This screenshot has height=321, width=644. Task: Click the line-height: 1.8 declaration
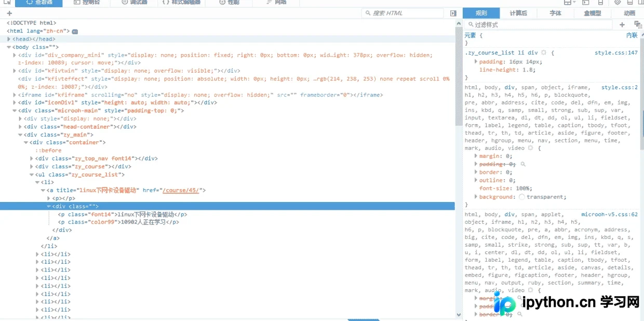(x=507, y=70)
